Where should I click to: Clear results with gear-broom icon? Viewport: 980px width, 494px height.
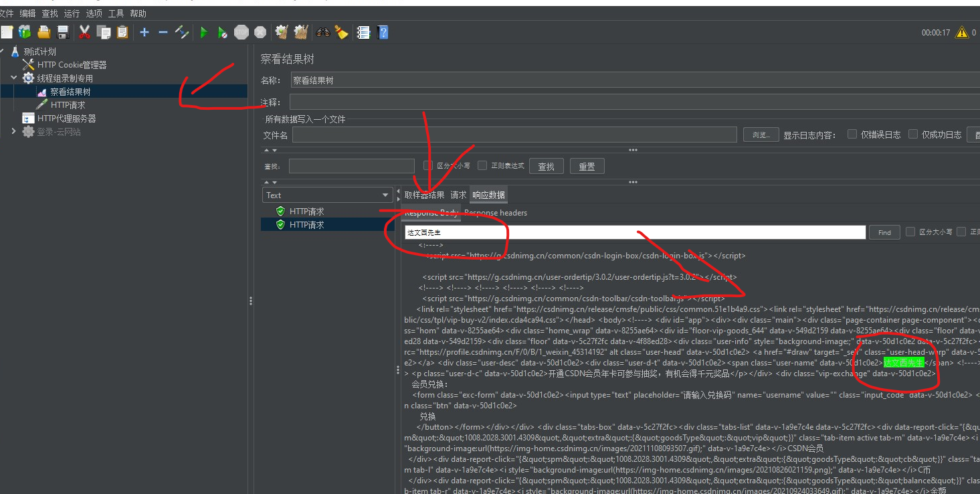[282, 31]
